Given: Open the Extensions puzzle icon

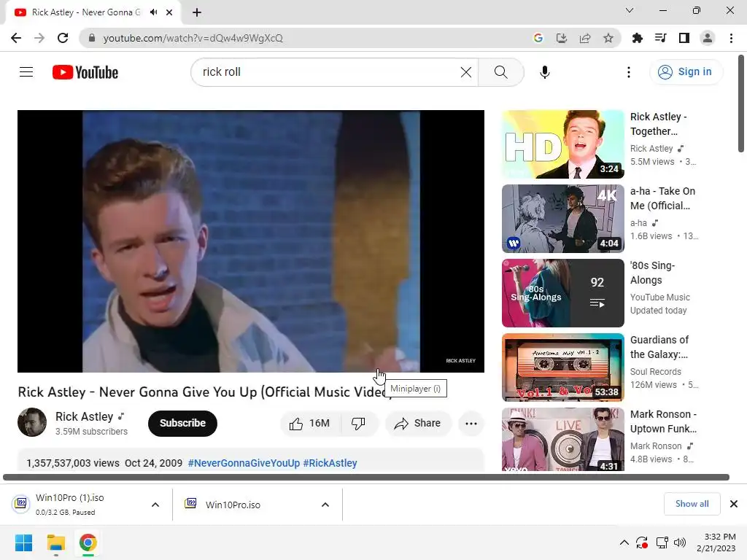Looking at the screenshot, I should (x=637, y=38).
